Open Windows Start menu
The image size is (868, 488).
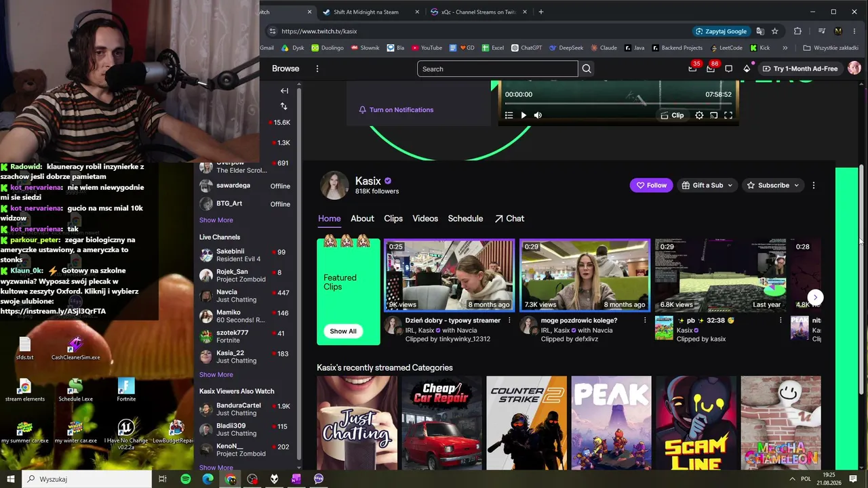(x=11, y=479)
